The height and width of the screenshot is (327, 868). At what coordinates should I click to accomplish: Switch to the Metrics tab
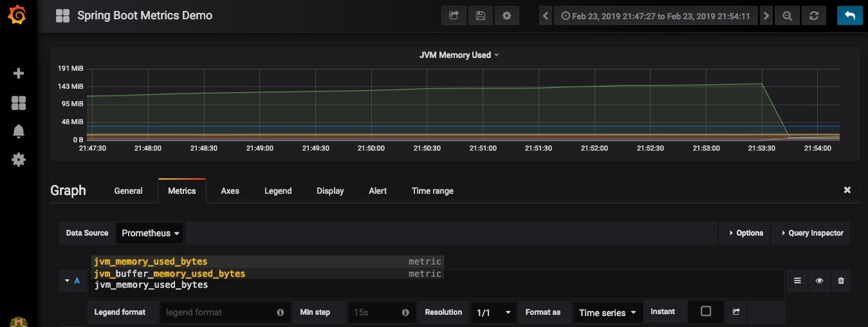(181, 191)
